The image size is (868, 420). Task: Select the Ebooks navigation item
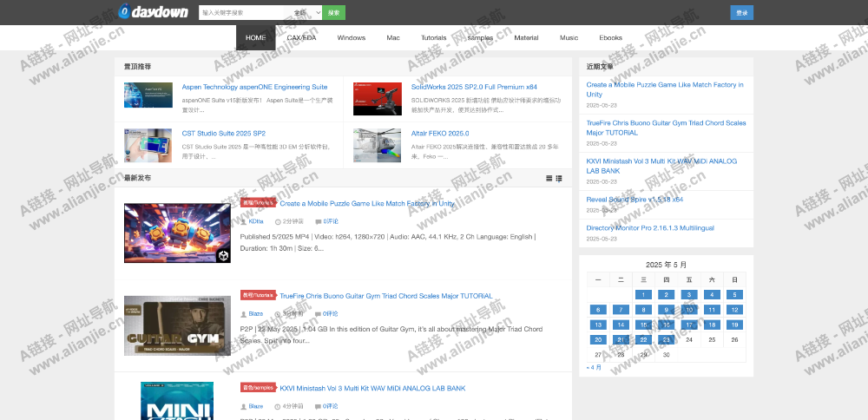coord(611,38)
